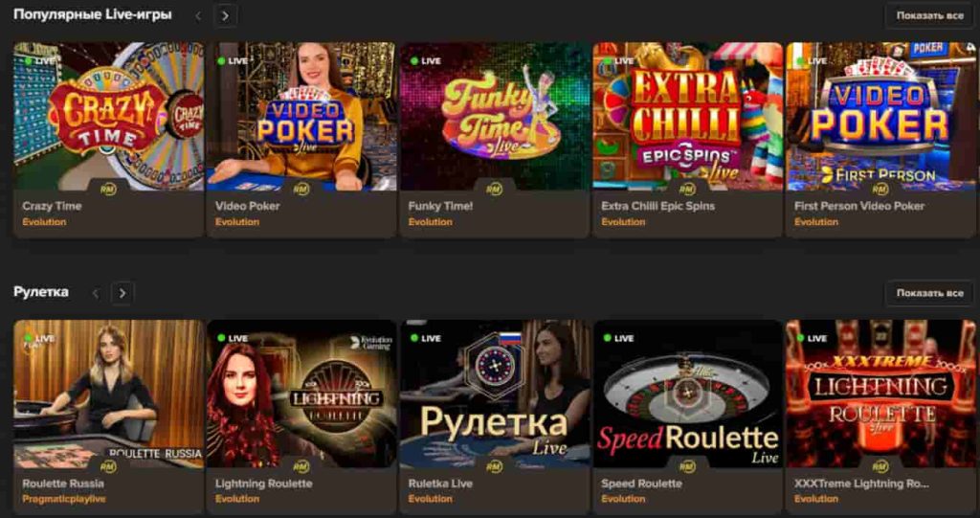
Task: Open the Crazy Time game thumbnail
Action: 109,117
